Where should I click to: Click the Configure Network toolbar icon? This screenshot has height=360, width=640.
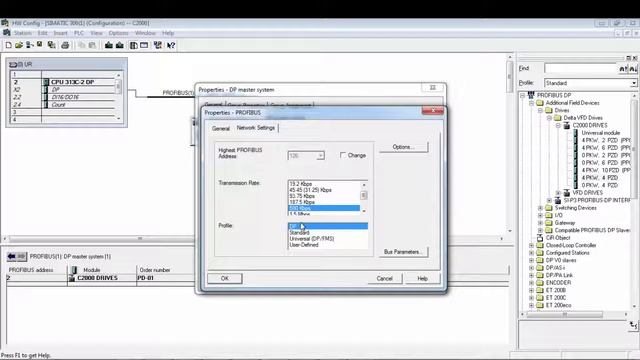pyautogui.click(x=158, y=45)
